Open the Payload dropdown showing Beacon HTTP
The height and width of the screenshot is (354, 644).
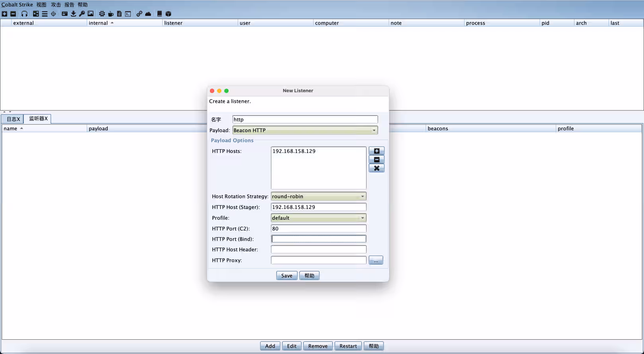click(x=305, y=130)
